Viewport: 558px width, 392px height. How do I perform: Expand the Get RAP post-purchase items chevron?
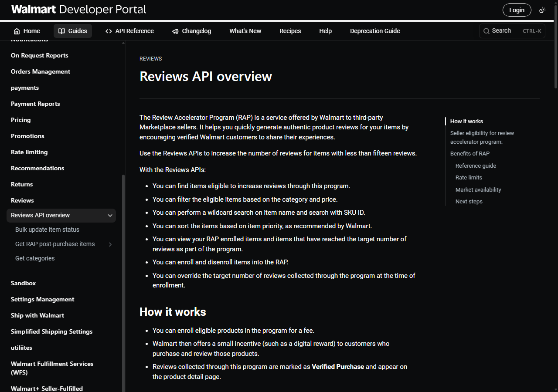tap(110, 244)
